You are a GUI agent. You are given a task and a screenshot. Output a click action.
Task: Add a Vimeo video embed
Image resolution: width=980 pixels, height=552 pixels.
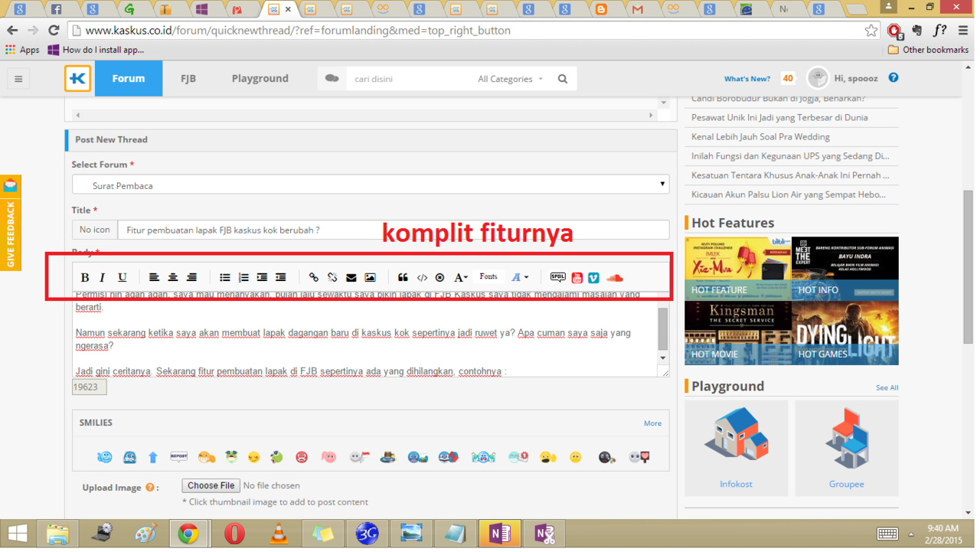pyautogui.click(x=594, y=277)
